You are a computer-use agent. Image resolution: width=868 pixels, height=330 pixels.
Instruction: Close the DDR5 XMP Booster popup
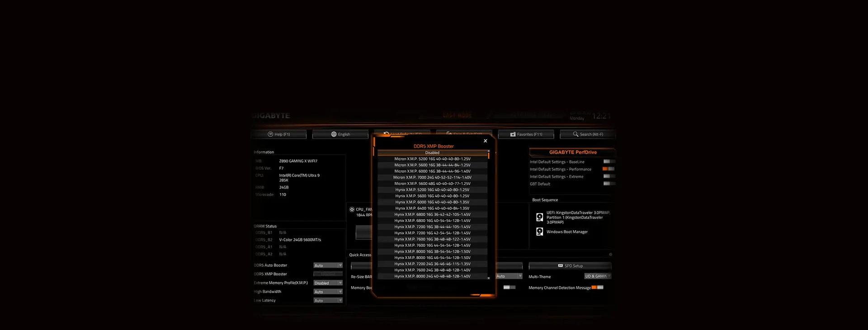(x=486, y=141)
